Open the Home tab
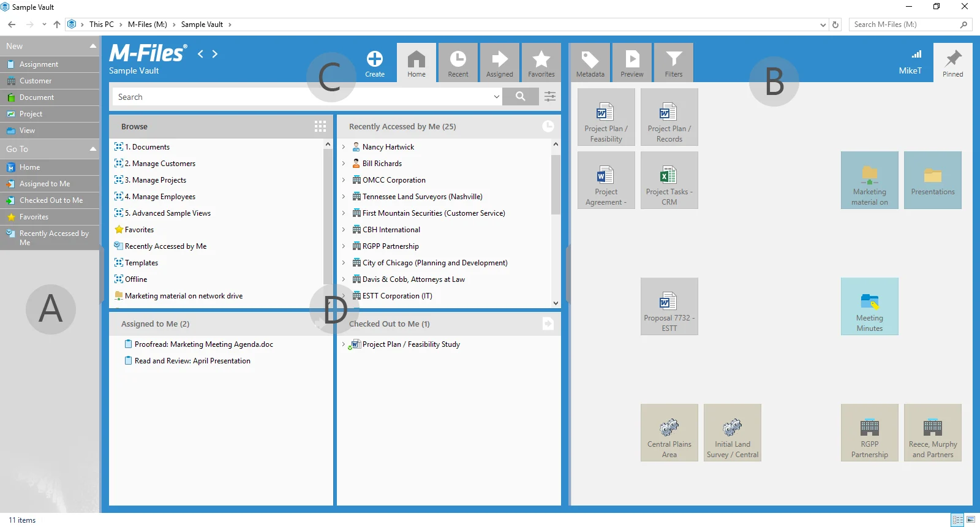Image resolution: width=980 pixels, height=527 pixels. coord(417,63)
